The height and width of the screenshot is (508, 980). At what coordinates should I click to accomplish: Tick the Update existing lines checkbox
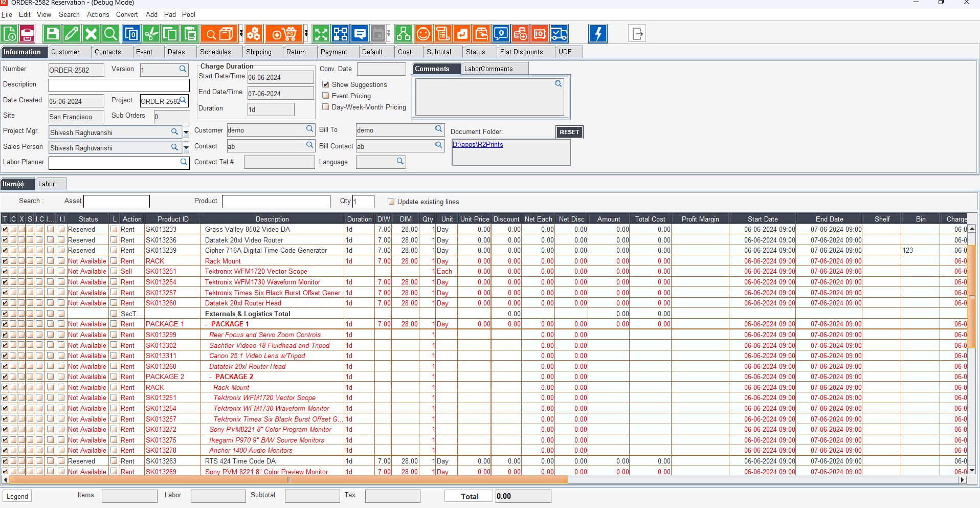[x=391, y=202]
